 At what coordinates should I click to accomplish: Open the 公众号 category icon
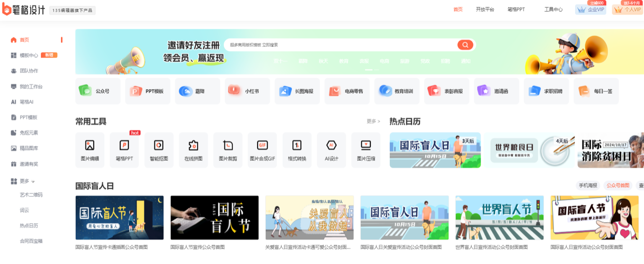85,91
